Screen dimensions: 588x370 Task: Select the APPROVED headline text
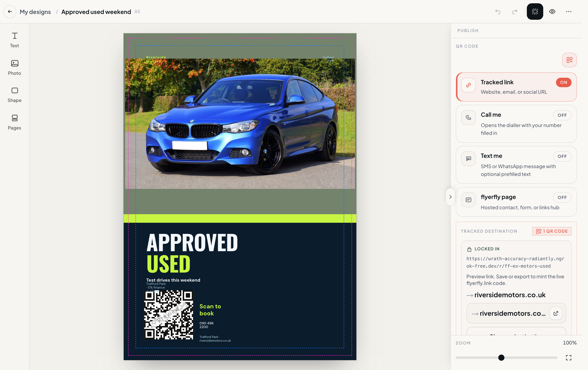[x=192, y=243]
